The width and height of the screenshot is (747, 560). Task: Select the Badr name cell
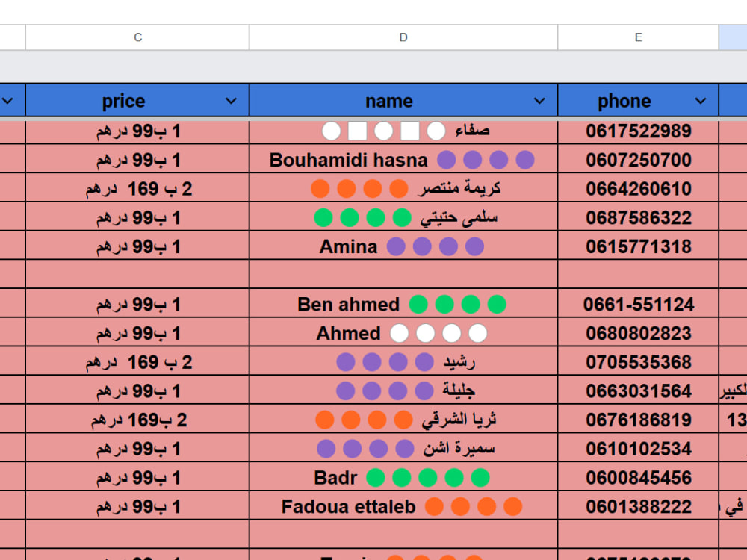coord(403,477)
